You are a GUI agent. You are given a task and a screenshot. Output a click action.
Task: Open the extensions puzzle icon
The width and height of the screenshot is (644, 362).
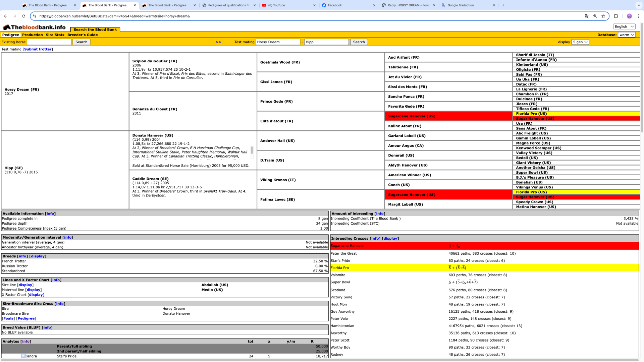click(x=616, y=16)
